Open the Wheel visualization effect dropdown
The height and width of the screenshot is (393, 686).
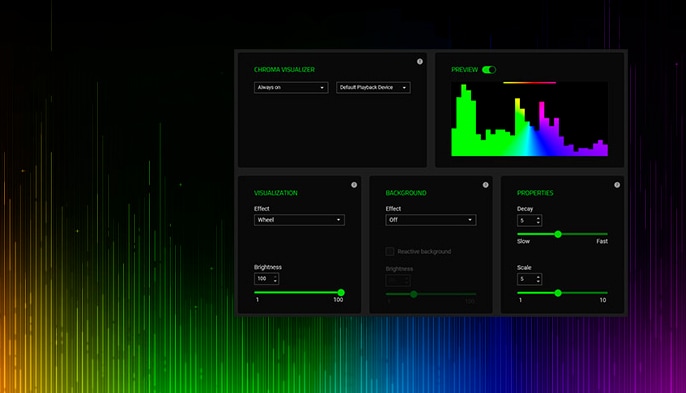299,220
